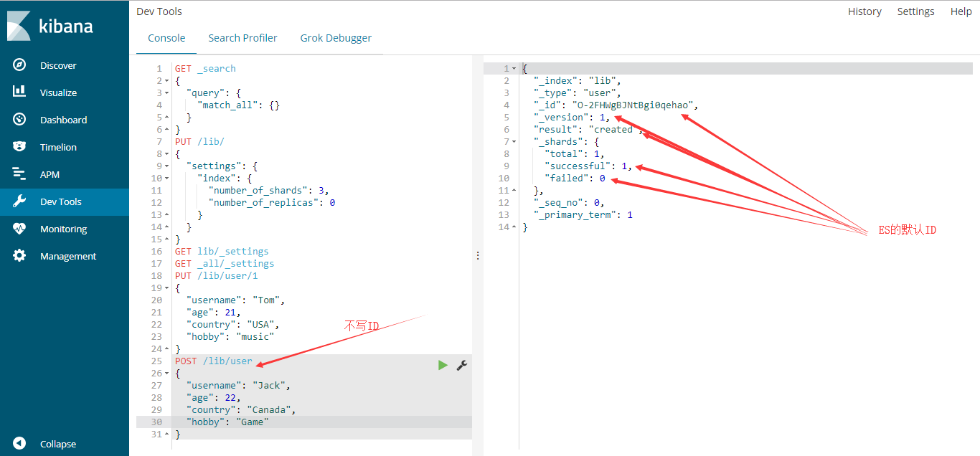
Task: Fold the block at editor line 26
Action: click(x=167, y=374)
